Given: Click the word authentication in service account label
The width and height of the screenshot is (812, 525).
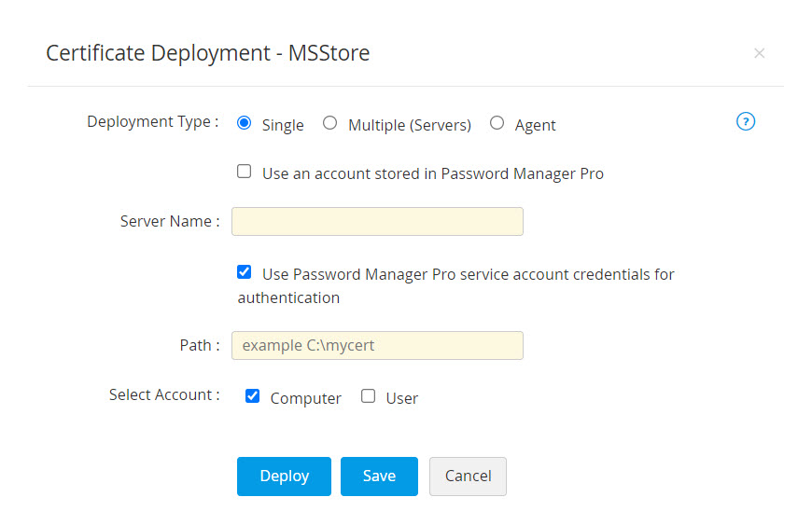Looking at the screenshot, I should tap(288, 298).
